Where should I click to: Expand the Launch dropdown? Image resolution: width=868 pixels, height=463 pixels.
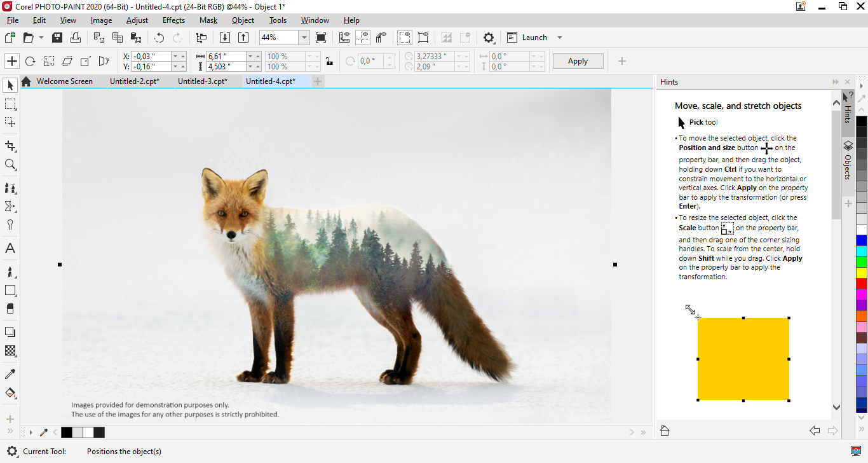pyautogui.click(x=560, y=38)
